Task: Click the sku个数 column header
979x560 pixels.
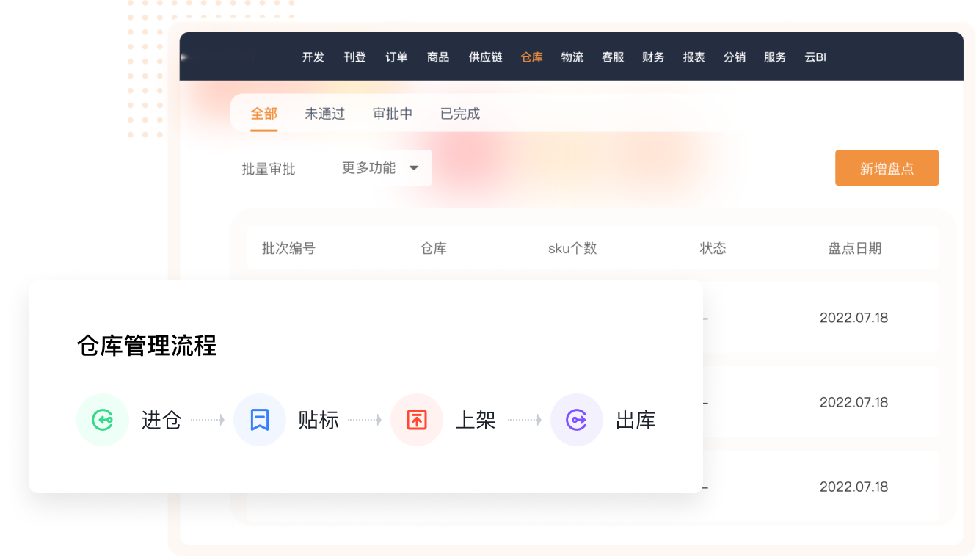Action: click(572, 248)
